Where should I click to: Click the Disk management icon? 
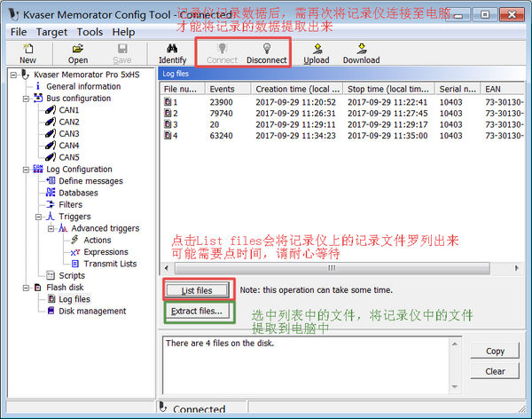tap(51, 311)
